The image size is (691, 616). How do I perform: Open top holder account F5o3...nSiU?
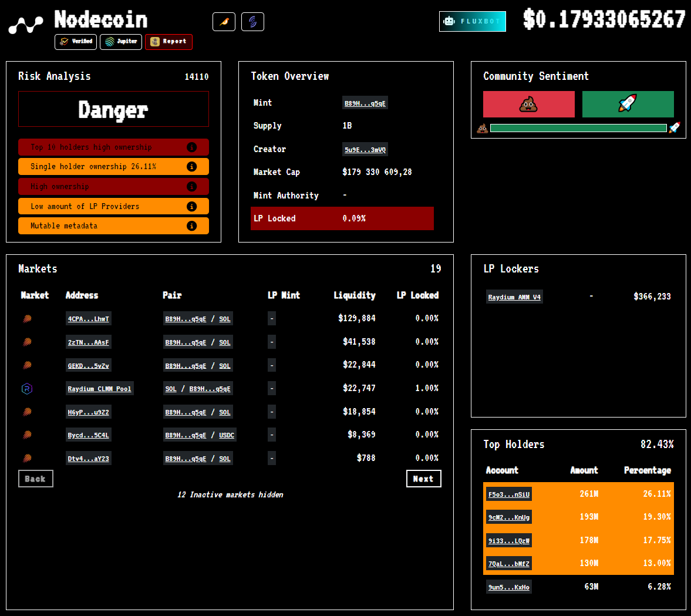509,494
